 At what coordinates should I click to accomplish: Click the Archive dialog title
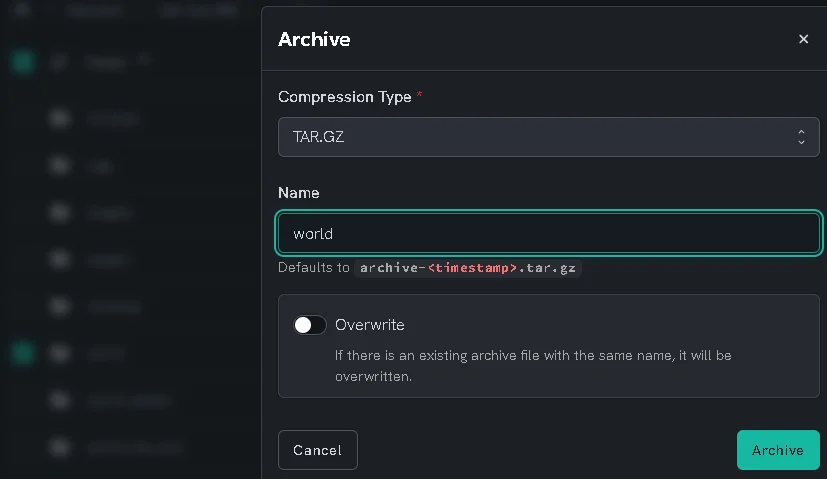(x=314, y=40)
